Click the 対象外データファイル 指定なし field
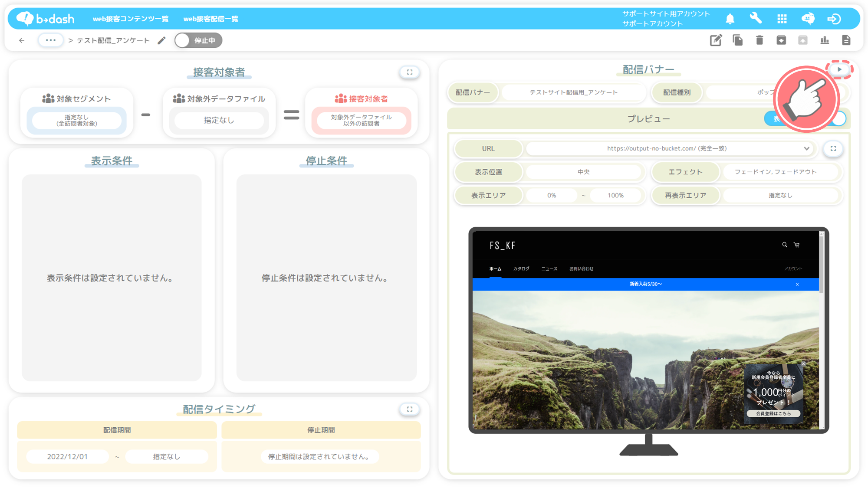This screenshot has height=488, width=868. click(219, 120)
